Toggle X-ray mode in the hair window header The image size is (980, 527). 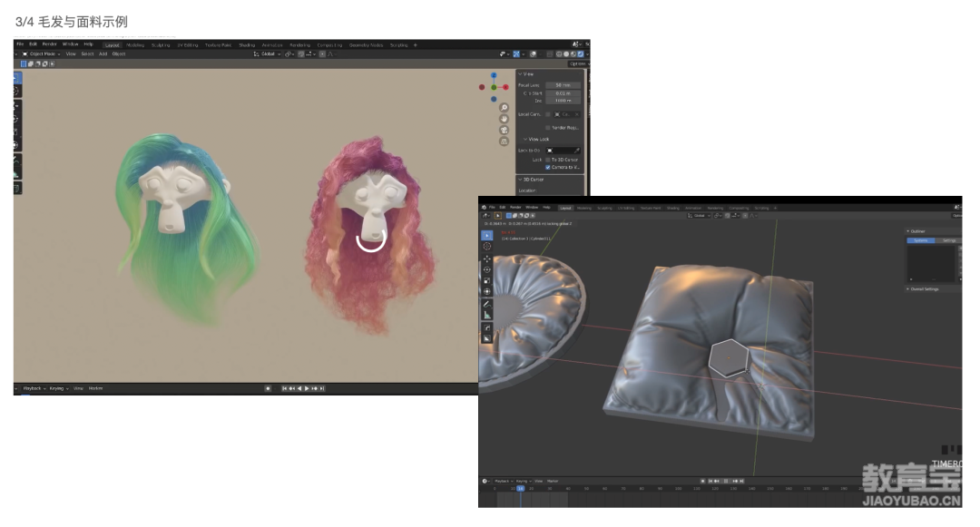(550, 54)
